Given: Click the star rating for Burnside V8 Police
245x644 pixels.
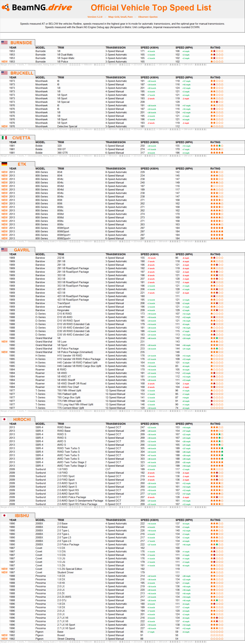Looking at the screenshot, I should click(217, 61).
